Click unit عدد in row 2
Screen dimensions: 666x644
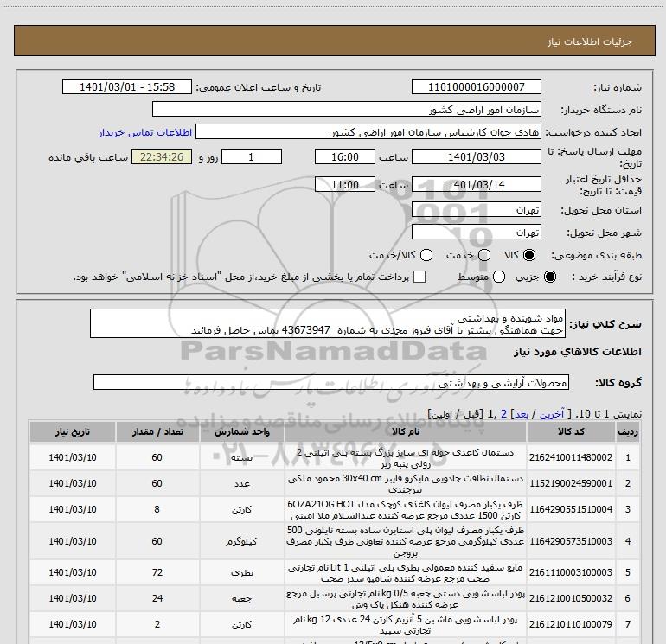pyautogui.click(x=242, y=484)
